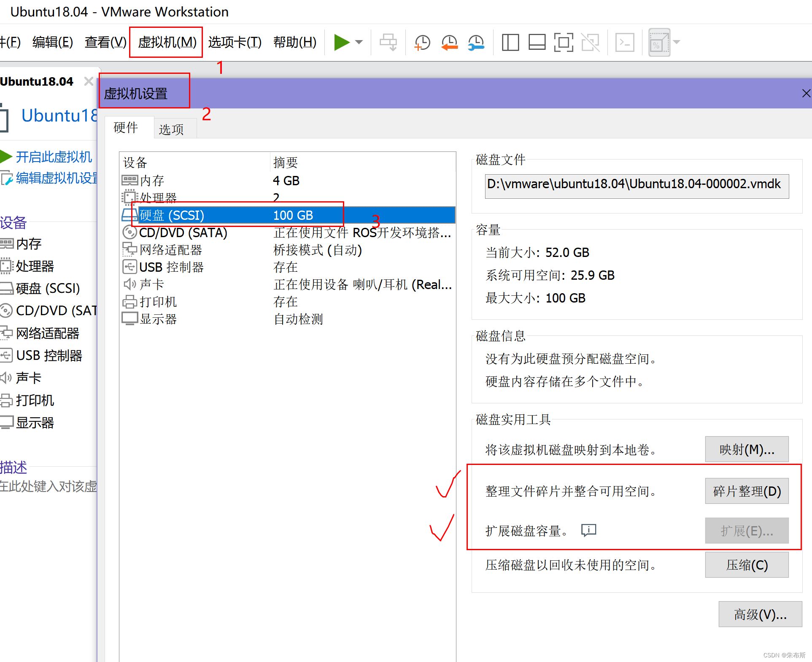Click the 开启此虚拟机 link

coord(54,157)
